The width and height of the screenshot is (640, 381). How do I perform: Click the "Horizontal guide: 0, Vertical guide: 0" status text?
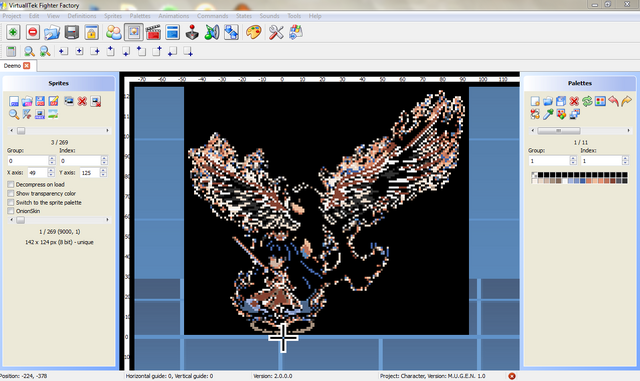(169, 376)
